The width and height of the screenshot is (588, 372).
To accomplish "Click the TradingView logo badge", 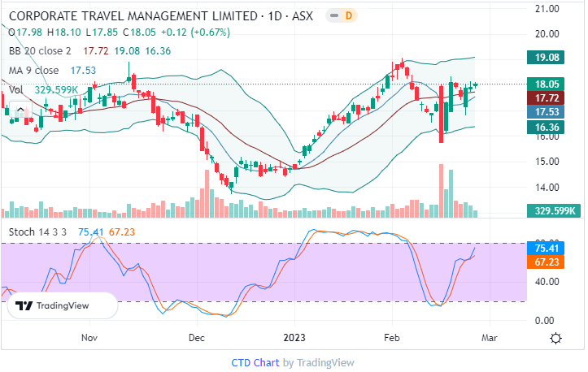I will click(x=63, y=306).
